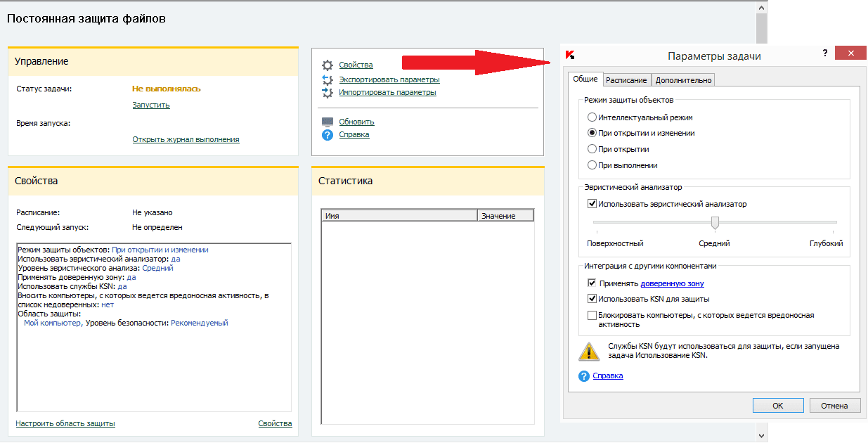Image resolution: width=868 pixels, height=443 pixels.
Task: Enable blocking computers with malicious activity checkbox
Action: 592,315
